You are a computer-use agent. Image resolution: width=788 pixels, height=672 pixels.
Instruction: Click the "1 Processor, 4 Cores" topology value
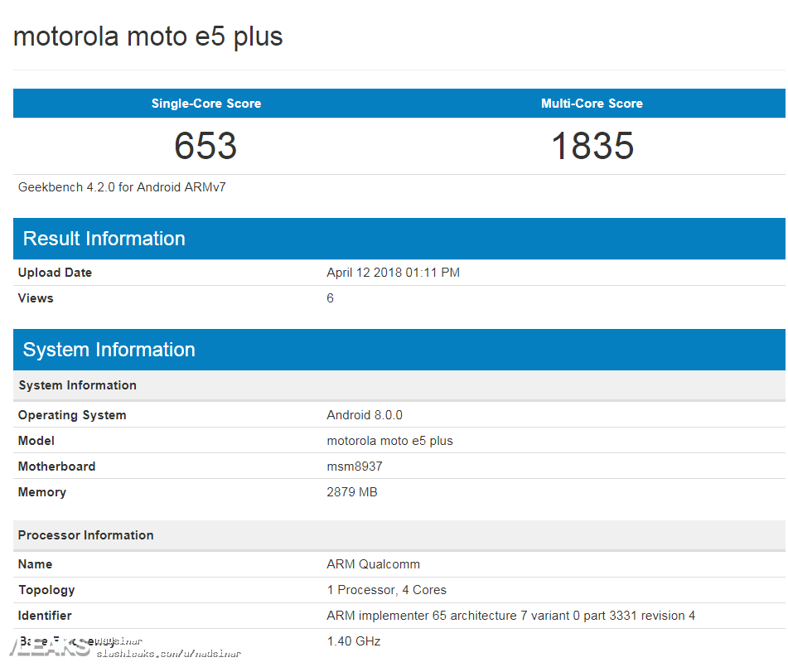pos(386,590)
